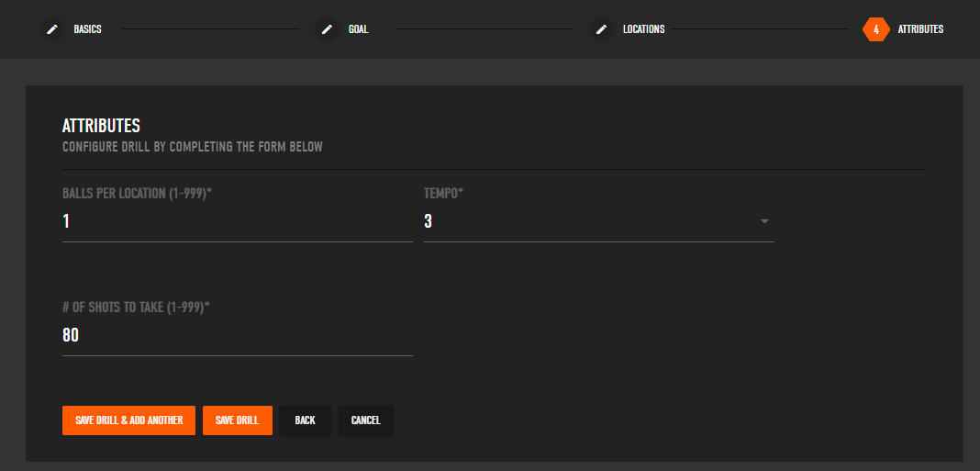
Task: Click the Goal step pencil icon
Action: pyautogui.click(x=327, y=29)
